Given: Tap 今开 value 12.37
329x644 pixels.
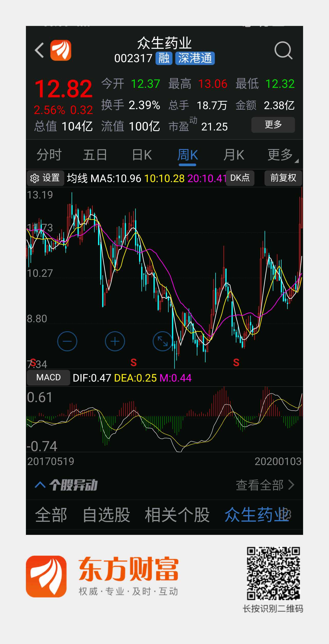Looking at the screenshot, I should [146, 84].
